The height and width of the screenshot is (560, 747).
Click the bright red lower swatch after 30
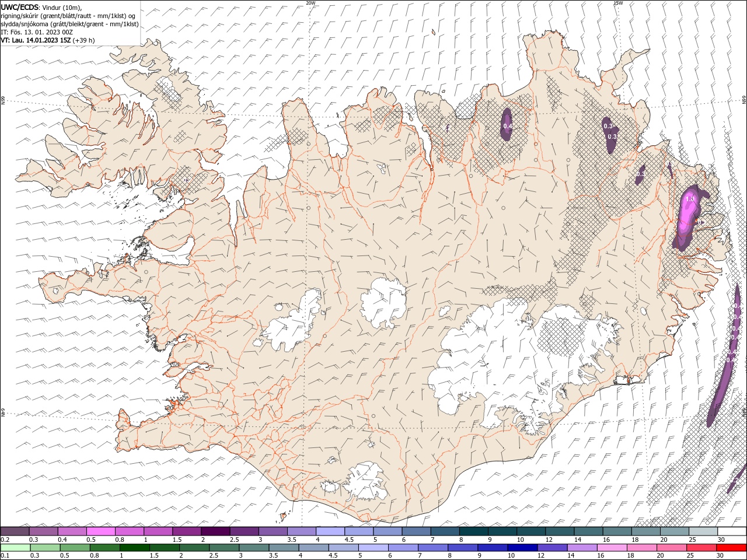click(x=731, y=548)
